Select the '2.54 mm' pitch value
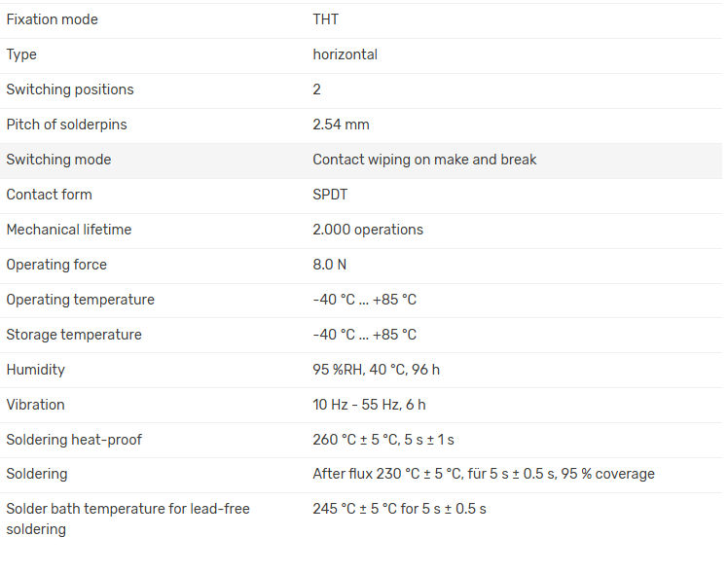The height and width of the screenshot is (573, 728). 341,125
